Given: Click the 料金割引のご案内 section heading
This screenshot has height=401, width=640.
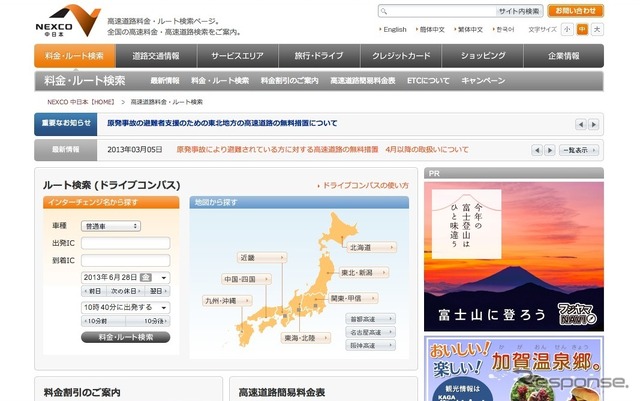Looking at the screenshot, I should coord(82,393).
